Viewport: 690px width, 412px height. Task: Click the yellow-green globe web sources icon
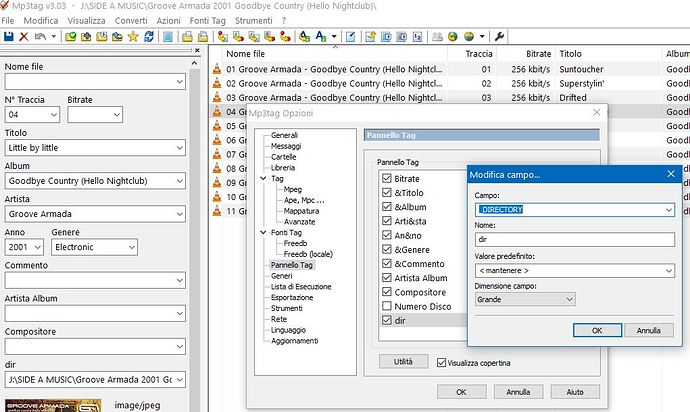point(469,37)
